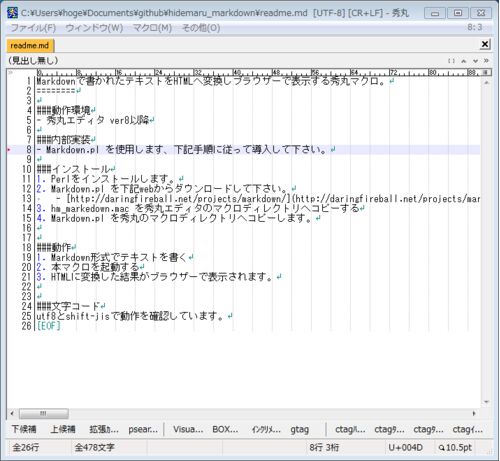Click scroll-left arrow of horizontal scrollbar
The width and height of the screenshot is (500, 461).
pos(12,413)
